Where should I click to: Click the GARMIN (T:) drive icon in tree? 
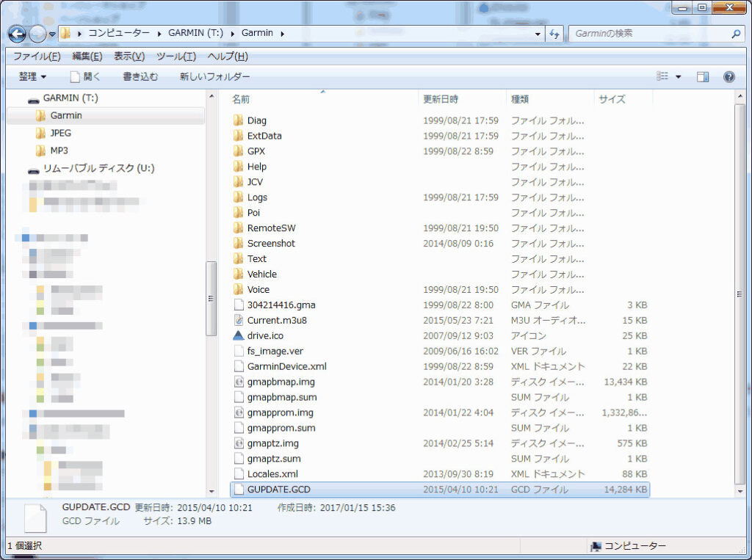click(x=33, y=100)
